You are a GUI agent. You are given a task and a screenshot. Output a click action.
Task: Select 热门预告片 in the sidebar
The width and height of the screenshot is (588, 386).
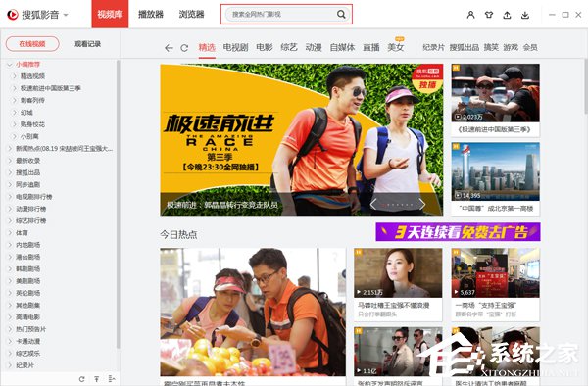(x=31, y=329)
